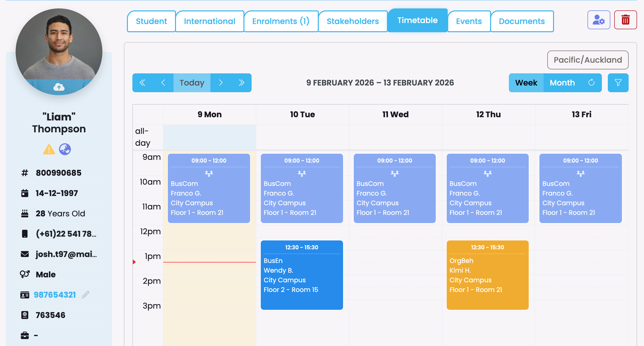Edit ID 987654321 with pencil icon

[x=85, y=295]
